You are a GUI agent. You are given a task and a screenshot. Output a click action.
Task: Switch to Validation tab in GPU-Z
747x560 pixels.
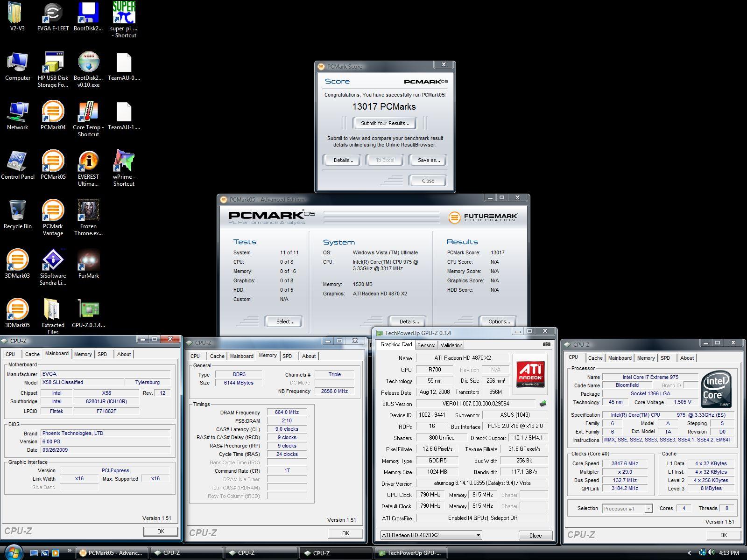pyautogui.click(x=451, y=345)
